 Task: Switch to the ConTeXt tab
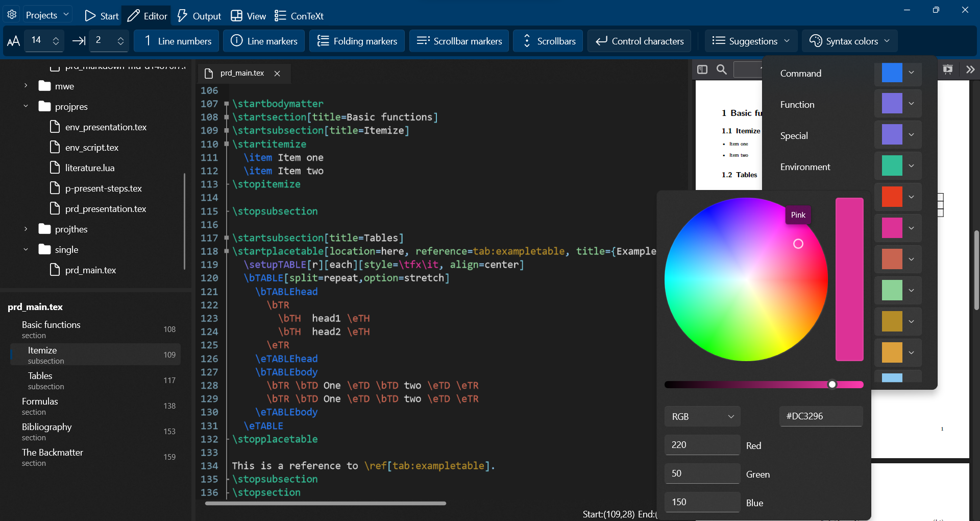[x=299, y=16]
